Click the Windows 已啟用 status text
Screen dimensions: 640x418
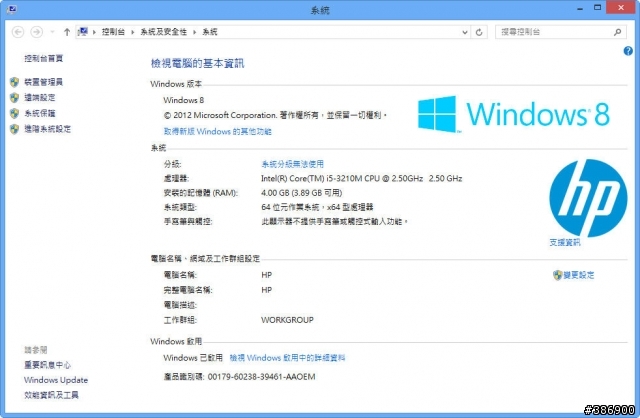click(193, 358)
